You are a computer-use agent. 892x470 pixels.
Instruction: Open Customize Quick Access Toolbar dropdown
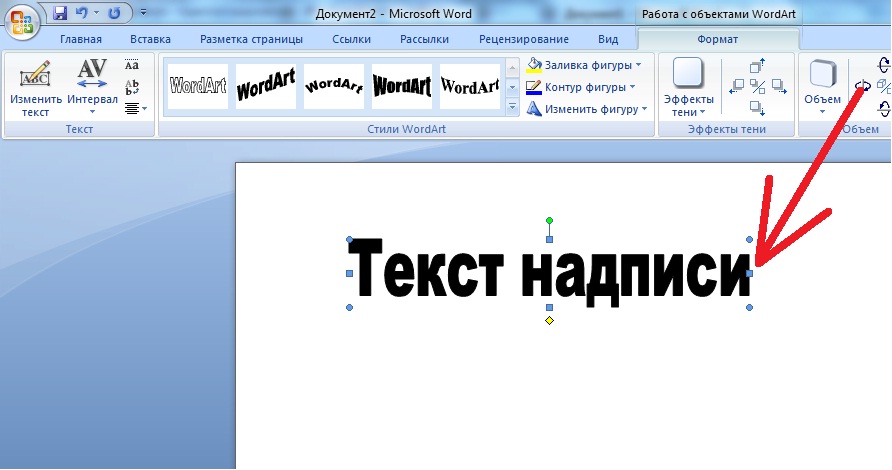tap(143, 12)
